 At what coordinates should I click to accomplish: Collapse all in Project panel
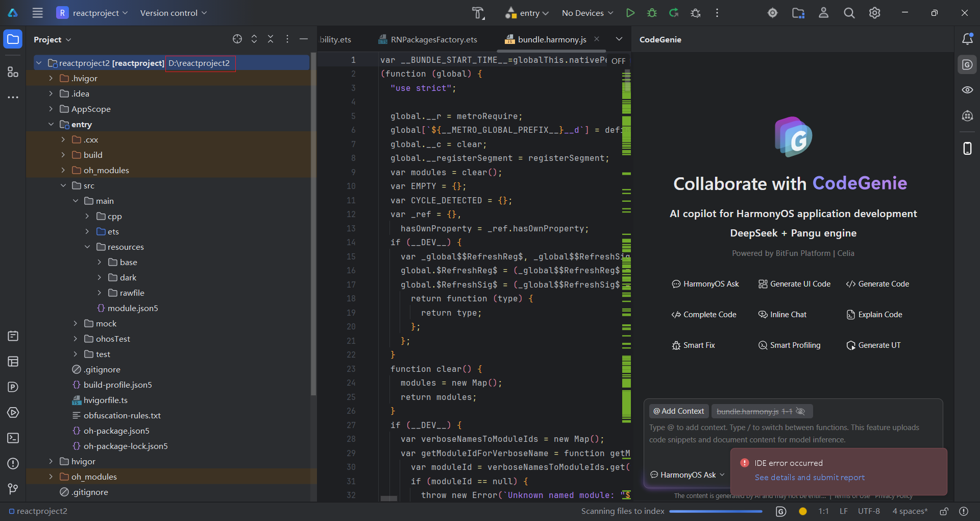(x=271, y=39)
